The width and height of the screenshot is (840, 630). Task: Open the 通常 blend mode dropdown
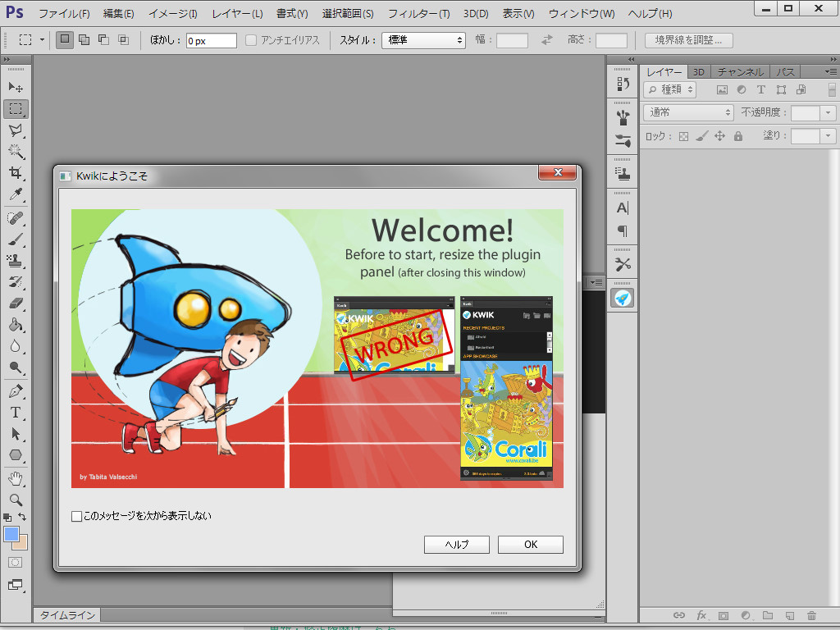coord(688,112)
